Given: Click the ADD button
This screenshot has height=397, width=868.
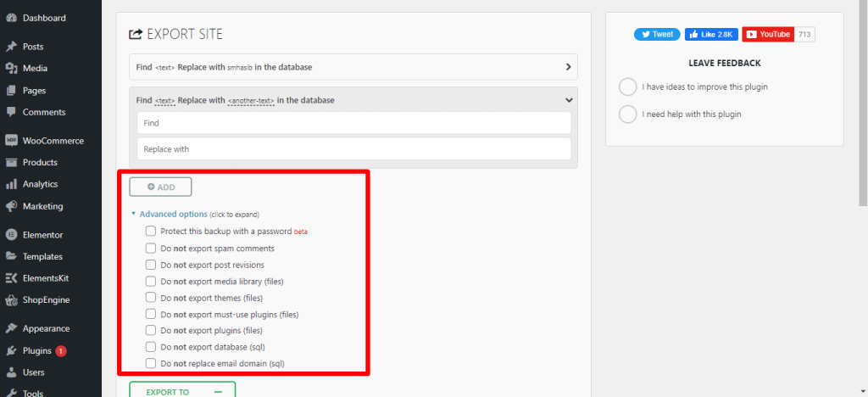Looking at the screenshot, I should 160,187.
